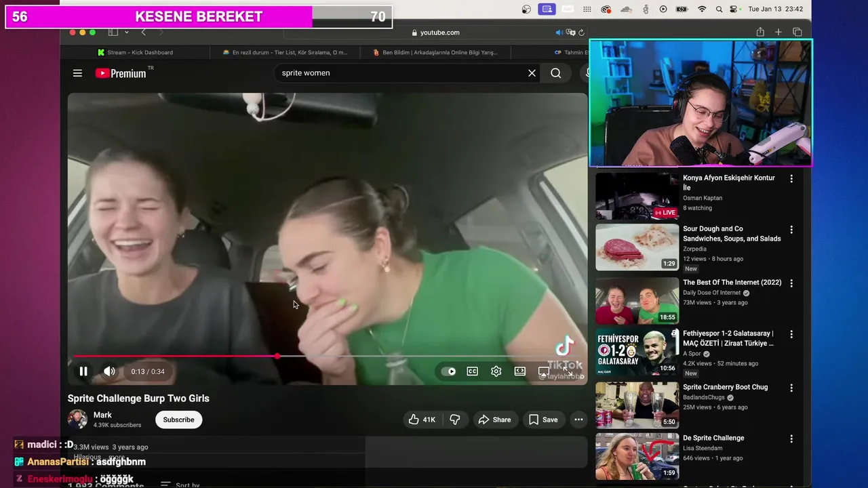Open Spotlight search in menu bar
The width and height of the screenshot is (868, 488).
(x=718, y=9)
